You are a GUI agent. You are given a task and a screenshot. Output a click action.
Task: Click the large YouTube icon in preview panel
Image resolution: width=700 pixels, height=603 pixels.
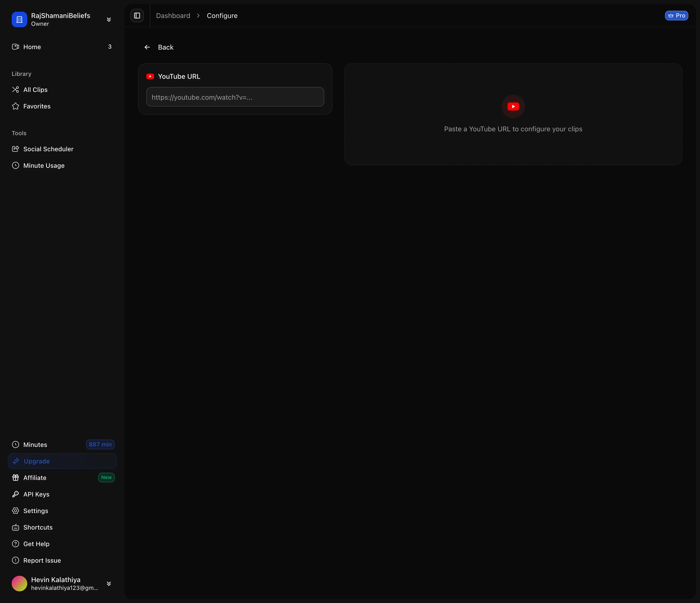(x=513, y=106)
